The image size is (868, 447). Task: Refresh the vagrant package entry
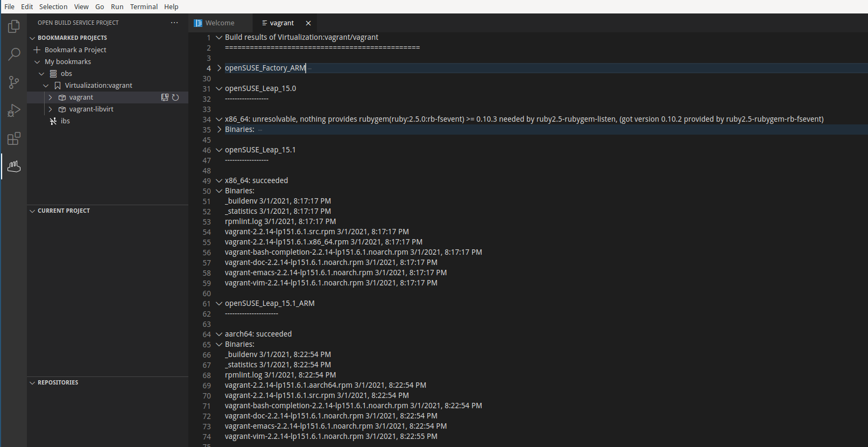(175, 97)
